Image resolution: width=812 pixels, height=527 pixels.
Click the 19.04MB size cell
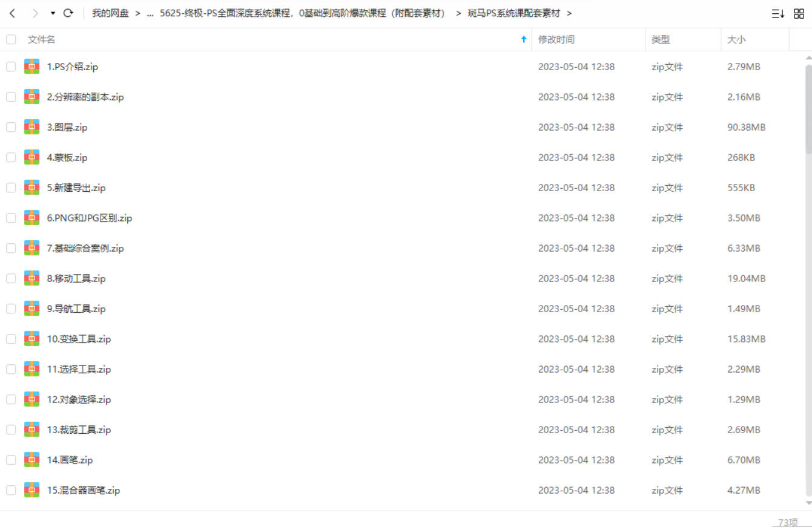click(x=747, y=278)
